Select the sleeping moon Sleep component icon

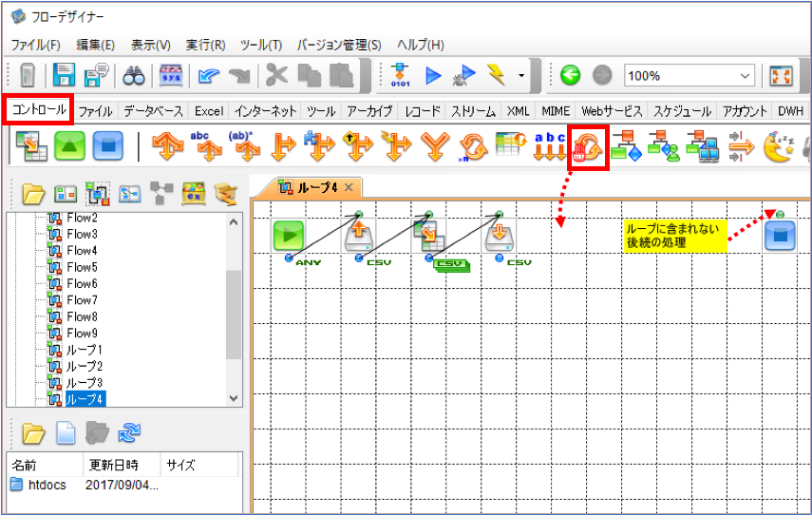779,147
